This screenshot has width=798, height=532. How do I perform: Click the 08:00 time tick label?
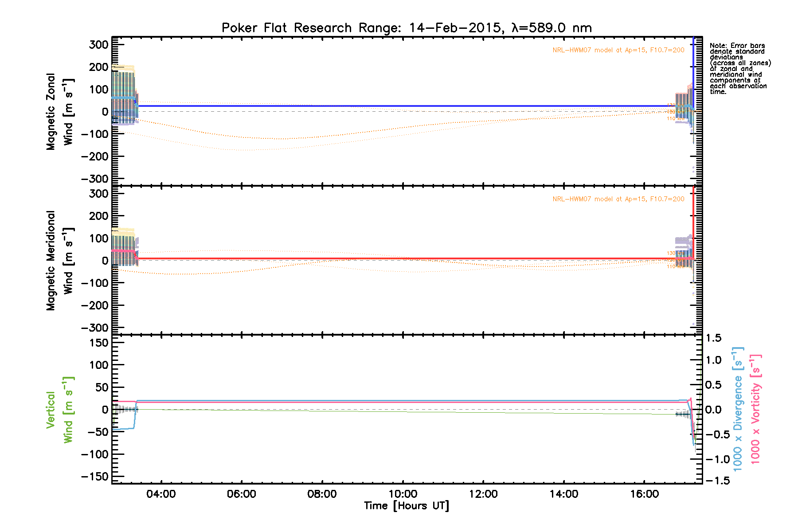click(322, 494)
